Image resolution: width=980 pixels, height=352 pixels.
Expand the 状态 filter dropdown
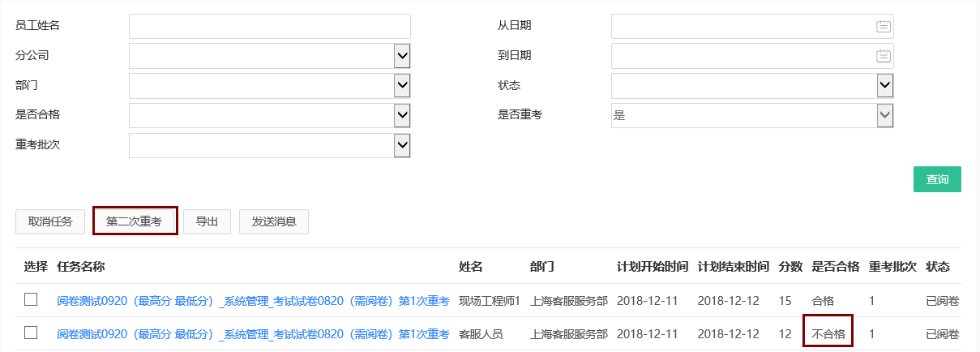885,86
